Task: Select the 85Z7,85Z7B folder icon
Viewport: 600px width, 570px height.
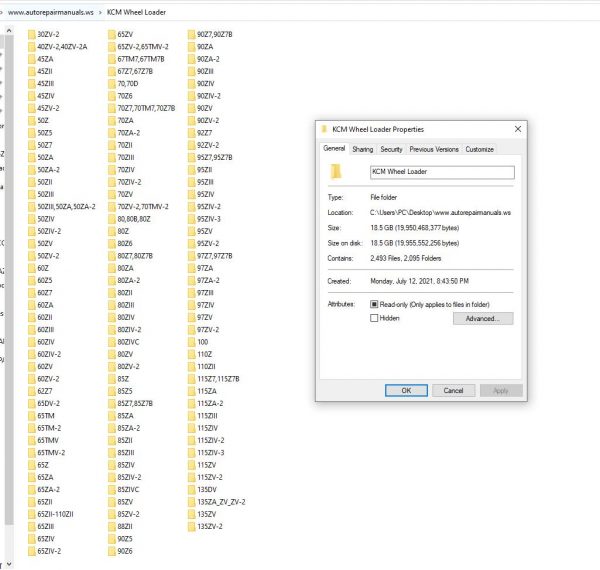Action: click(112, 404)
